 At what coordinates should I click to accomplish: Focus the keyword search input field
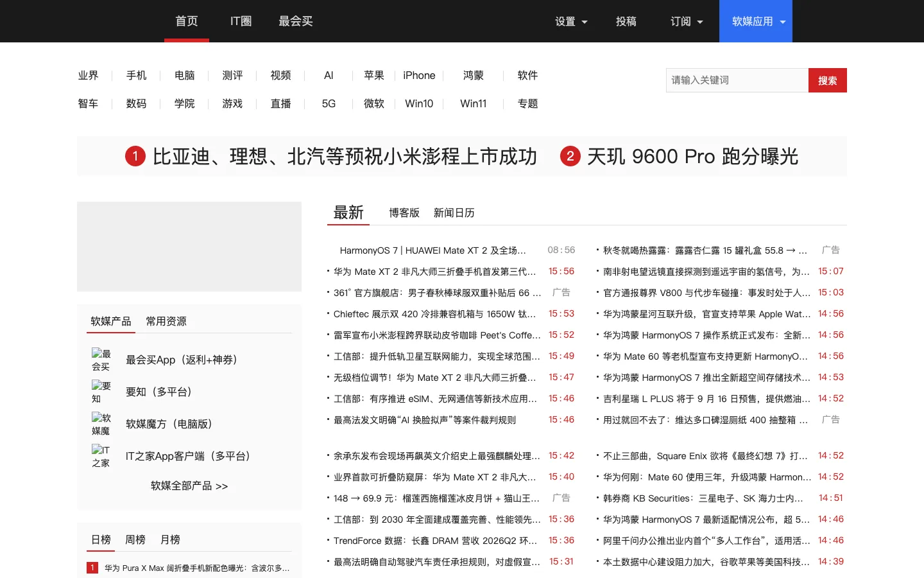(737, 80)
